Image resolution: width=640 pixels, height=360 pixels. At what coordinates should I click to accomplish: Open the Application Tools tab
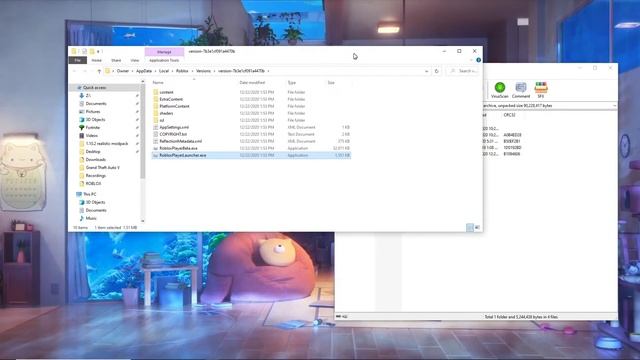click(x=164, y=60)
